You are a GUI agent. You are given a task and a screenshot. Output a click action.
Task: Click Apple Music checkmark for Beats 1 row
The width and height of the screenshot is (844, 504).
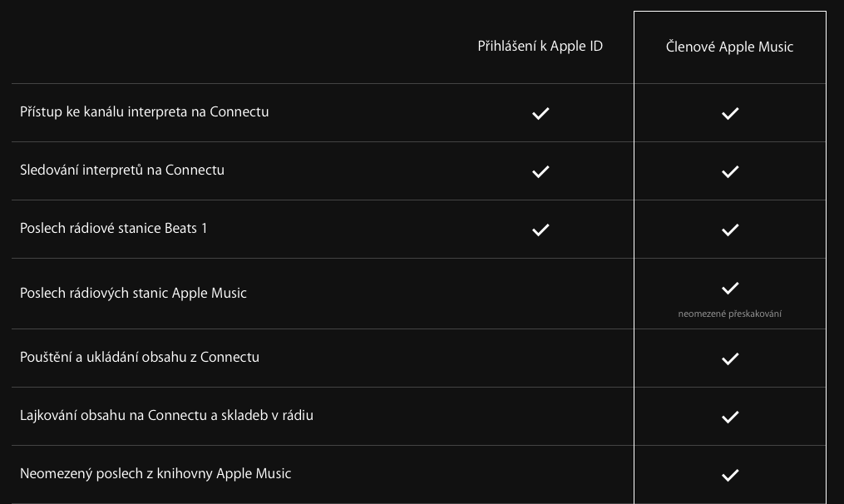click(730, 230)
